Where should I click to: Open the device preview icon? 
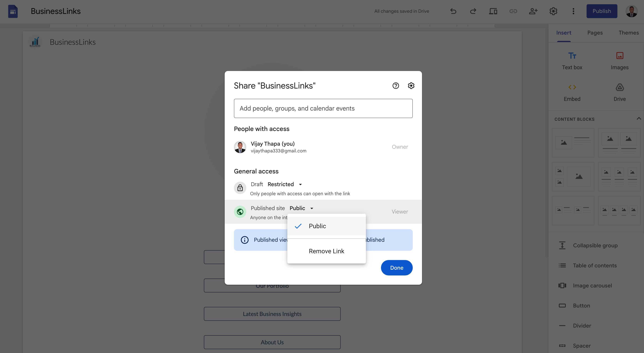click(493, 11)
